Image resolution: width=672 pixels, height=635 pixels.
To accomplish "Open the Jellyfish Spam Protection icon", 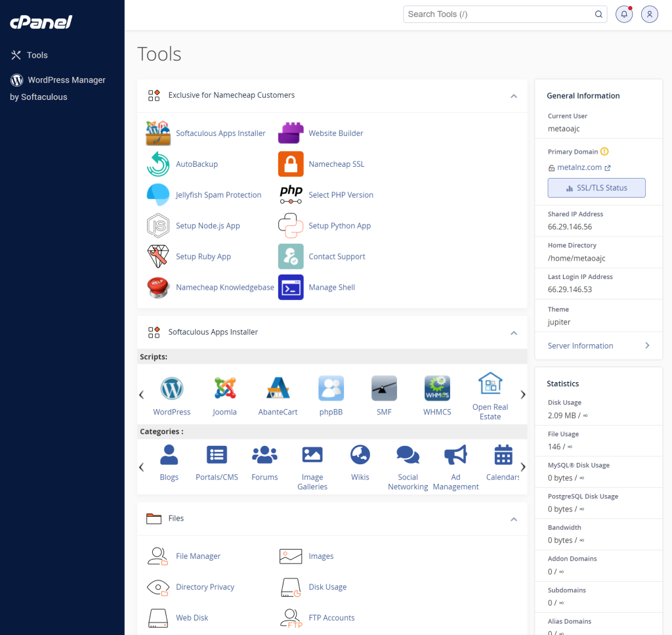I will coord(158,195).
